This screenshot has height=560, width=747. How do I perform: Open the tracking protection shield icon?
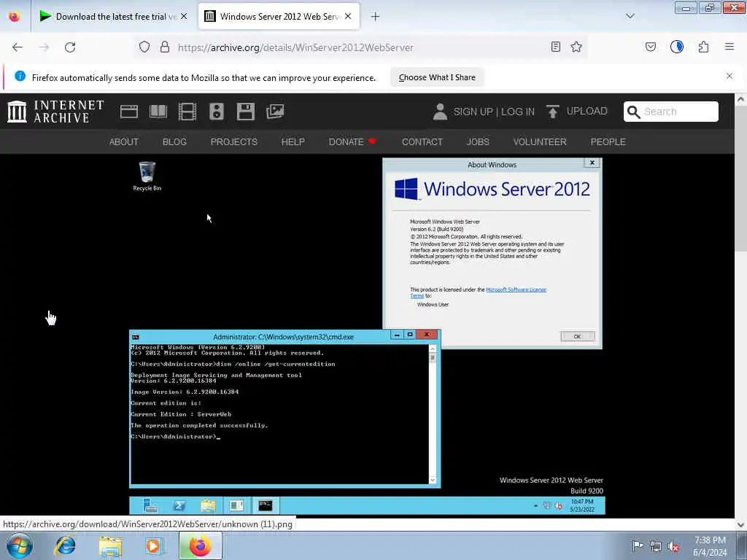point(144,47)
